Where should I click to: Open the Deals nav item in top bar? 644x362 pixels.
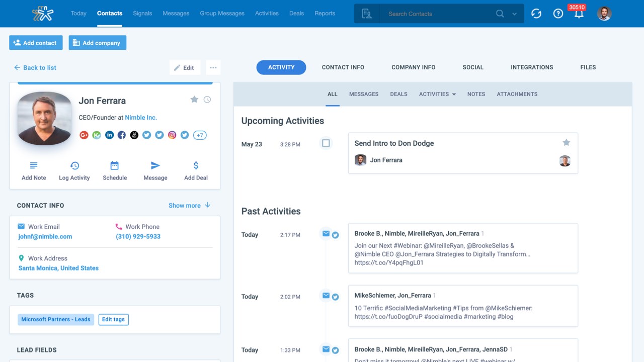pyautogui.click(x=296, y=13)
